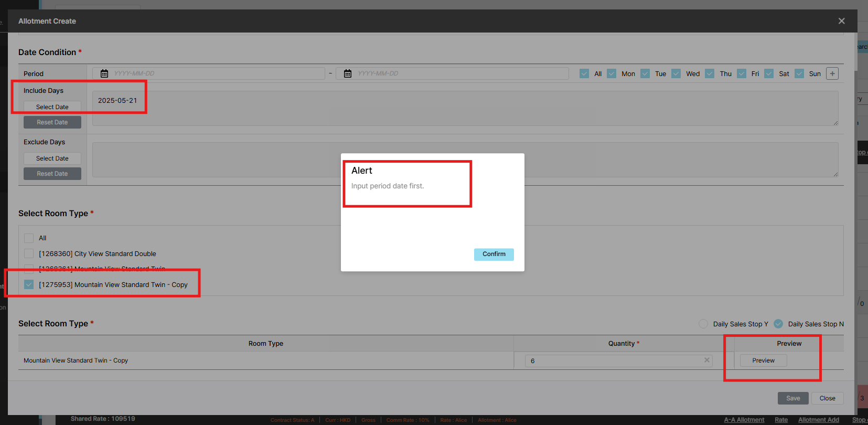Open the Period start date calendar icon
The width and height of the screenshot is (868, 425).
104,73
